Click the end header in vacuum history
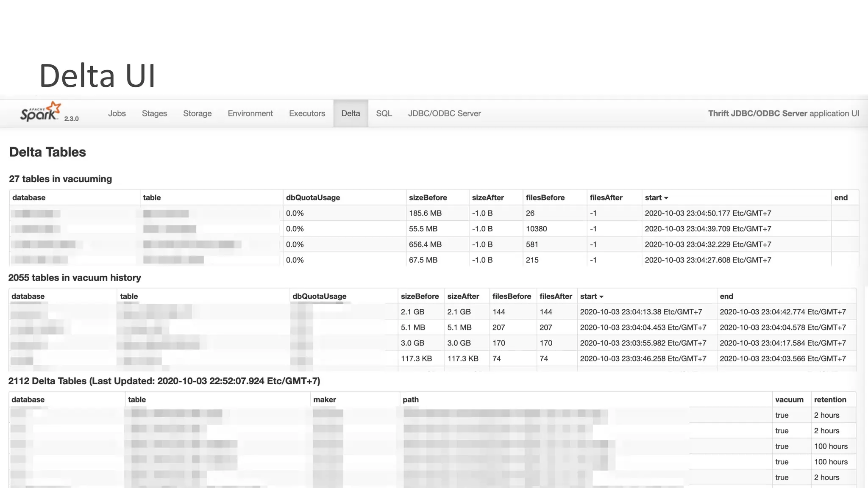868x488 pixels. (x=726, y=297)
